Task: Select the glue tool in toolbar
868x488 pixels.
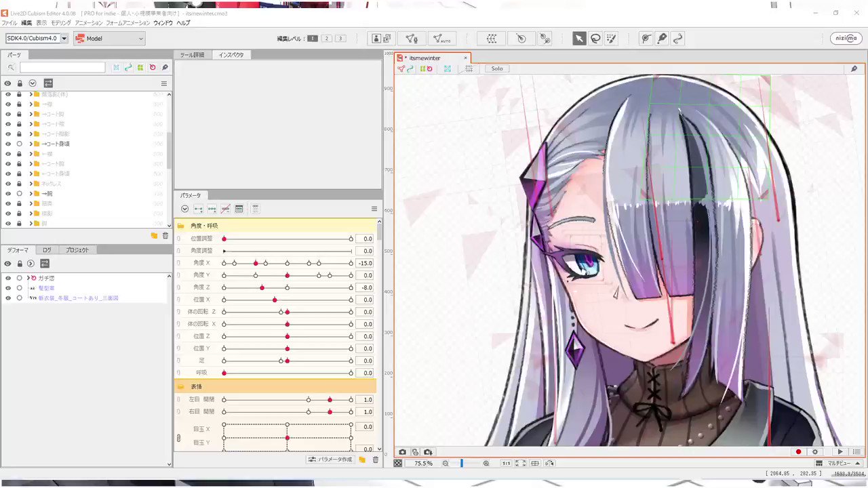Action: click(545, 39)
